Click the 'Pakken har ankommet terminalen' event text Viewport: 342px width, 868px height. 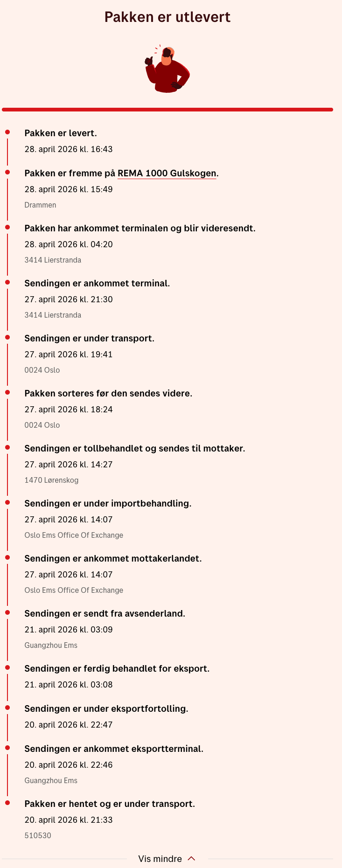coord(140,228)
